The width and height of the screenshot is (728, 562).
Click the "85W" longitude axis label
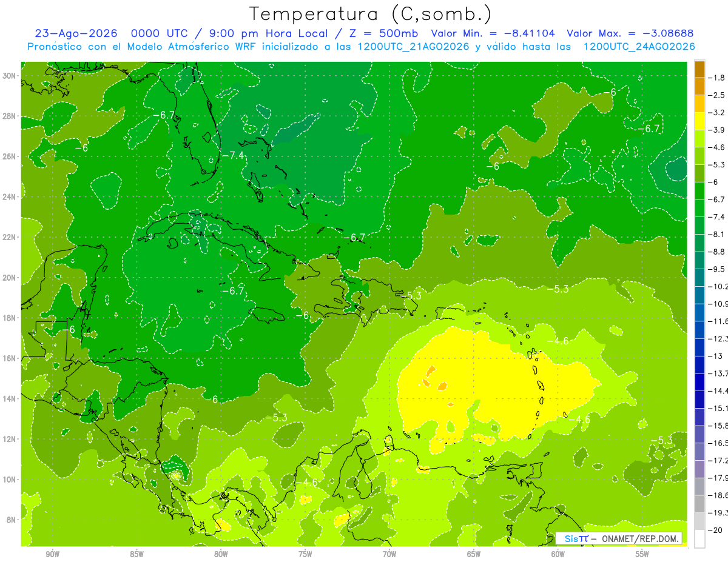click(x=136, y=554)
